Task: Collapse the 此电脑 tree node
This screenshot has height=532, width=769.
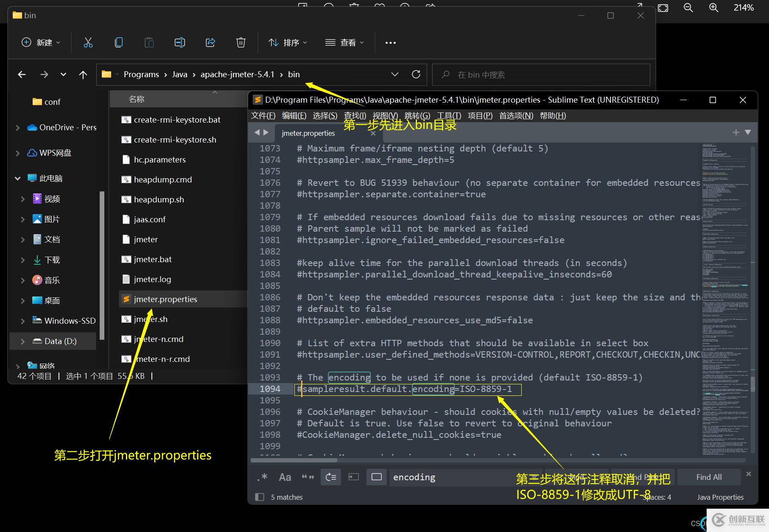Action: point(18,179)
